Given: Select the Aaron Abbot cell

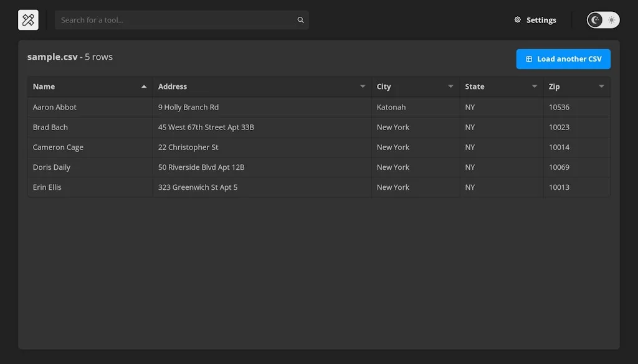Looking at the screenshot, I should pos(90,107).
